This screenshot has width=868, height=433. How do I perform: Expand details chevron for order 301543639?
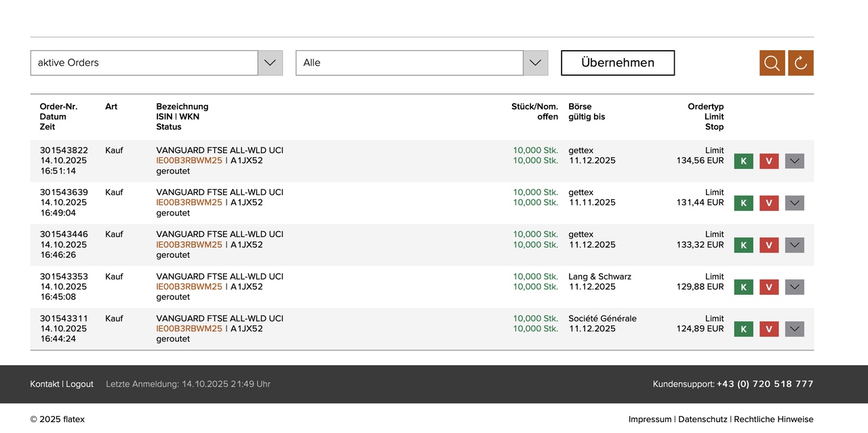point(794,203)
